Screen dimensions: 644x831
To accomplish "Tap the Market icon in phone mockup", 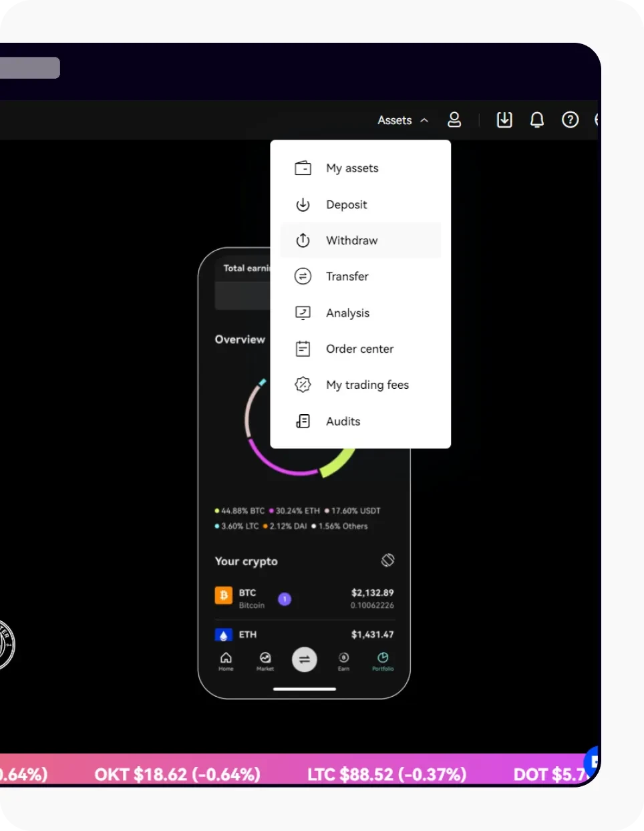I will click(265, 661).
